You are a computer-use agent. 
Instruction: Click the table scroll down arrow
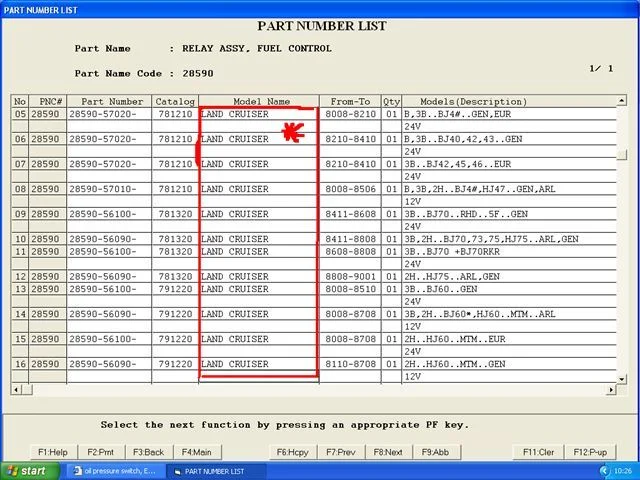pyautogui.click(x=621, y=379)
